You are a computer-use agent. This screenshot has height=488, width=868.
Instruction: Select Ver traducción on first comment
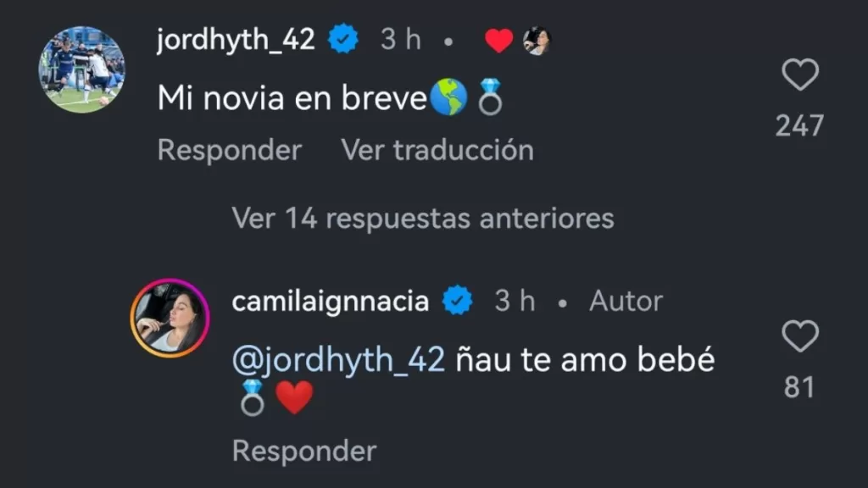tap(437, 150)
